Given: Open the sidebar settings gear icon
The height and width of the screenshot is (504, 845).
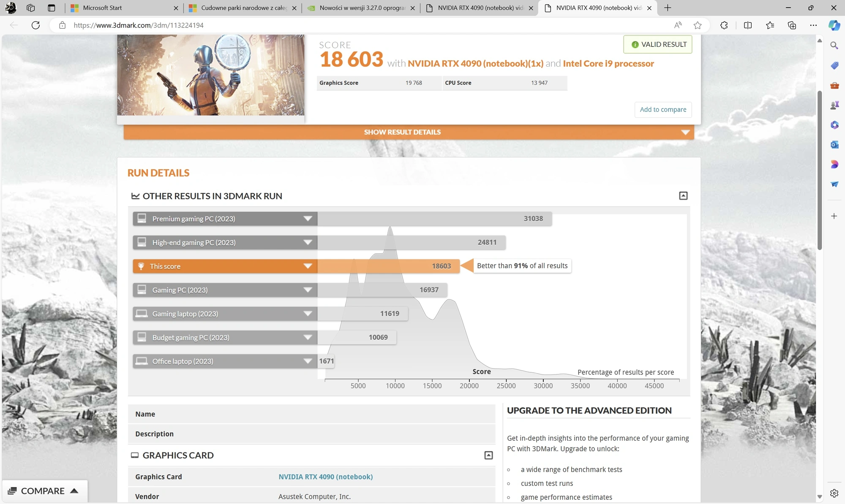Looking at the screenshot, I should 834,493.
